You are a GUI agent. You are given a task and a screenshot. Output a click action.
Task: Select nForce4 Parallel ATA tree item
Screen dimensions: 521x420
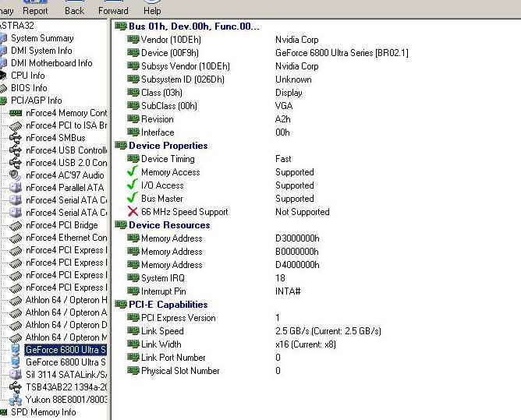[x=65, y=188]
